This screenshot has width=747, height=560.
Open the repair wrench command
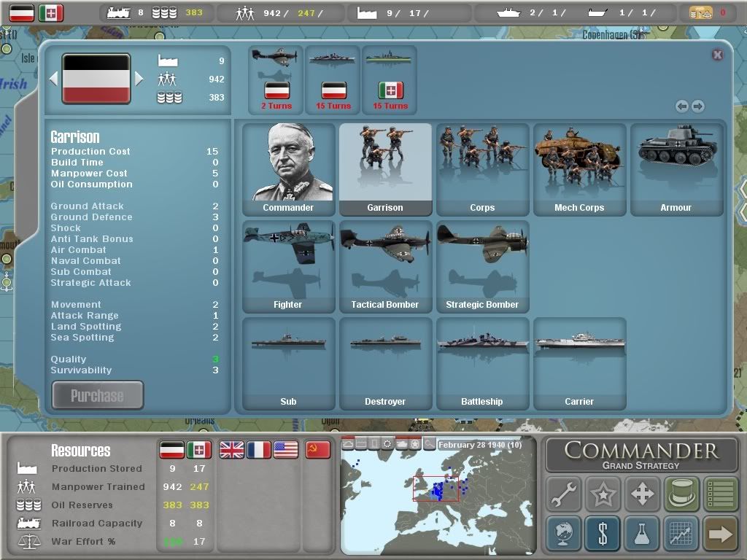pyautogui.click(x=564, y=494)
